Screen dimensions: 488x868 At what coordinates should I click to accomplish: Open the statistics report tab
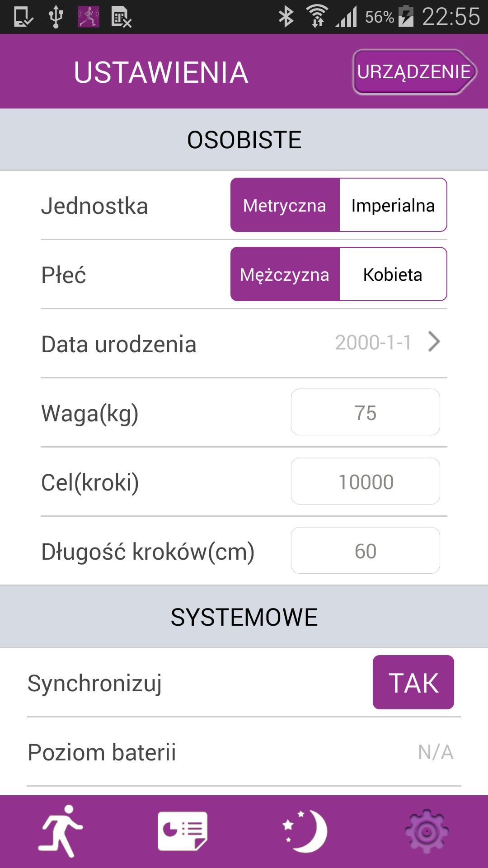pyautogui.click(x=183, y=831)
